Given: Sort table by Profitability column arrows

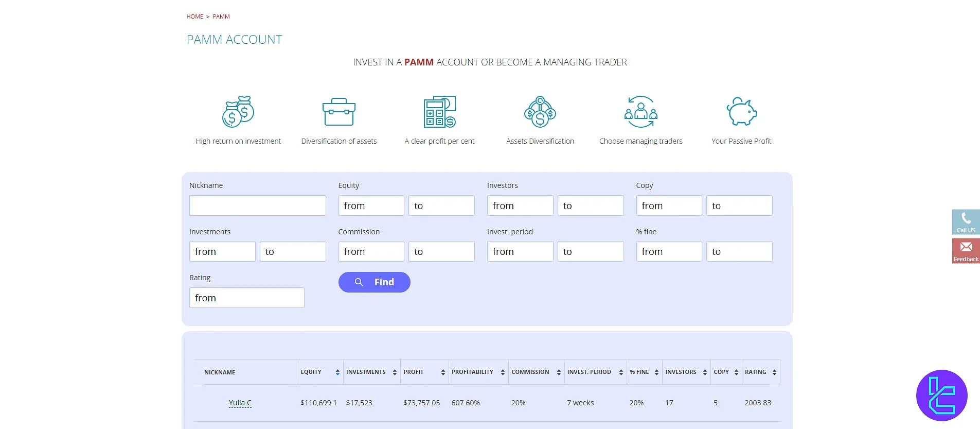Looking at the screenshot, I should 503,372.
